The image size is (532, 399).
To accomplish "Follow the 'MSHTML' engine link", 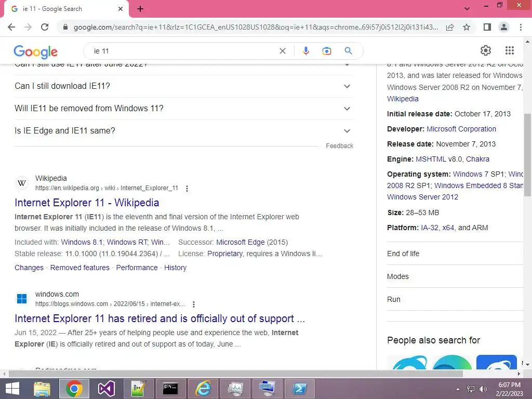I will click(x=431, y=159).
